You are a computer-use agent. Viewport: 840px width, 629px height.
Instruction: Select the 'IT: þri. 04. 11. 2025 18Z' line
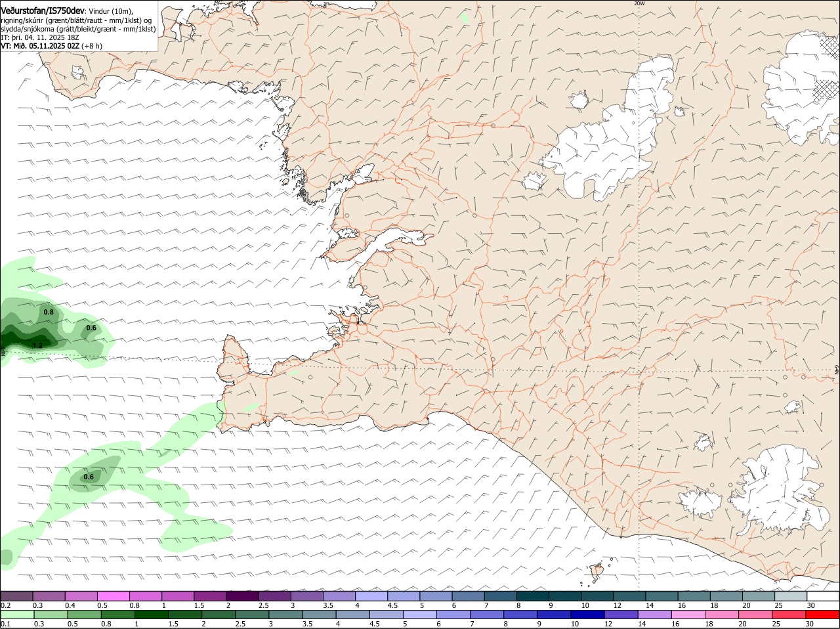[39, 37]
